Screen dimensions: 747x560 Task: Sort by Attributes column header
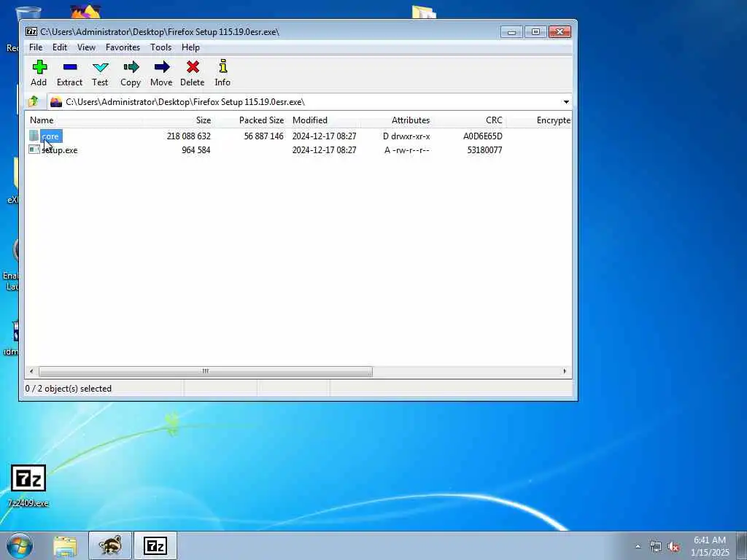[397, 120]
